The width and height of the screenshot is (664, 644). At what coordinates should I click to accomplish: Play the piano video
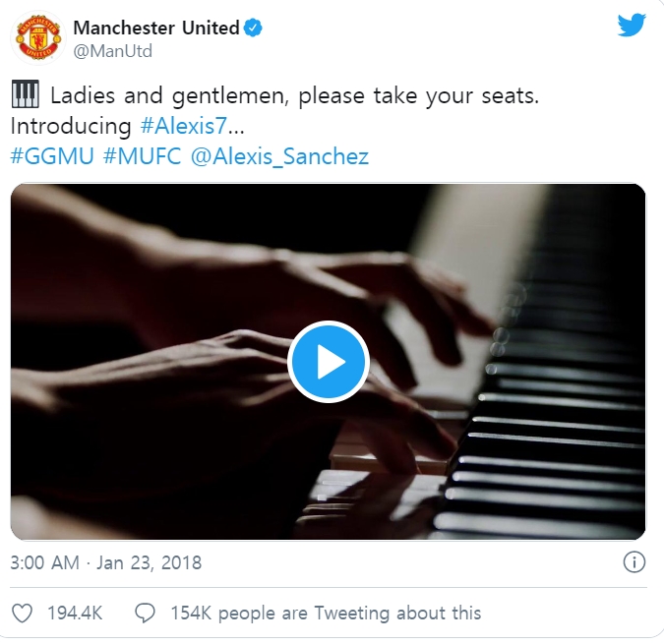[329, 362]
